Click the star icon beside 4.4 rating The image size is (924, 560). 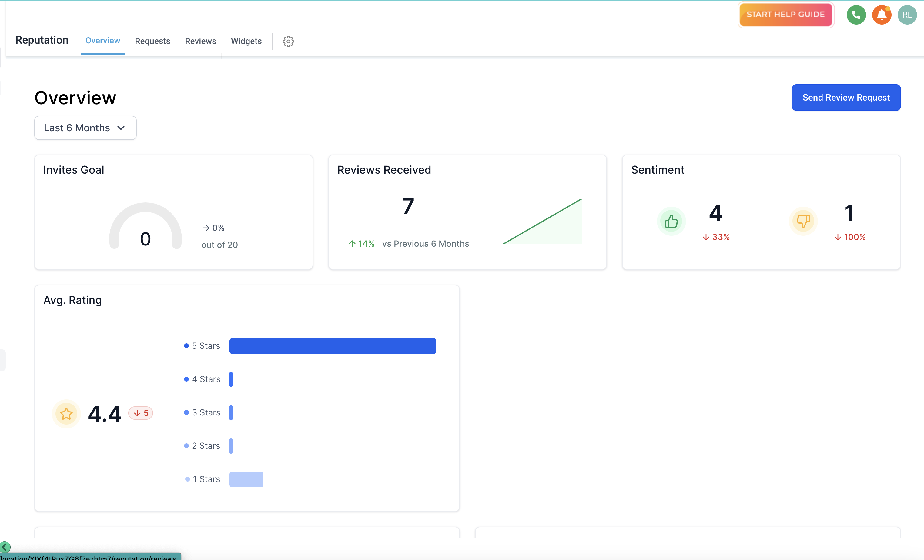(x=66, y=414)
